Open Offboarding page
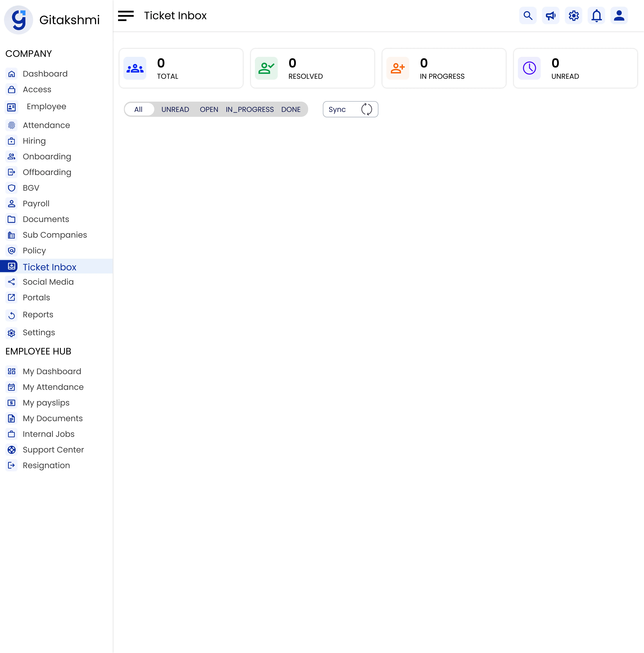 (x=47, y=172)
